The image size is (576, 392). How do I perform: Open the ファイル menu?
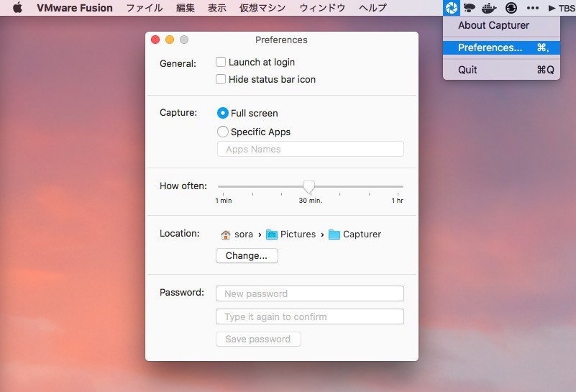(x=145, y=8)
